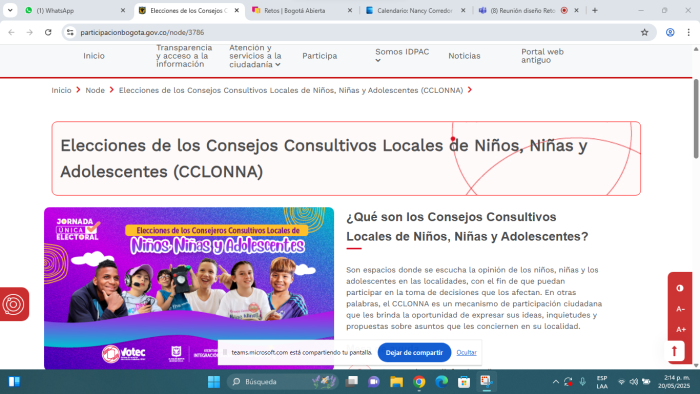Viewport: 700px width, 394px height.
Task: Open Chrome three-dot menu
Action: [x=688, y=32]
